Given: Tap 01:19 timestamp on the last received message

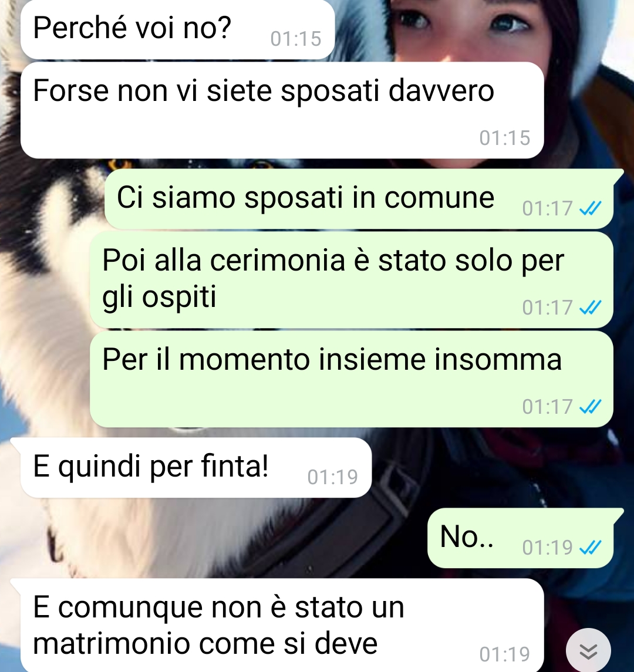Looking at the screenshot, I should point(505,654).
